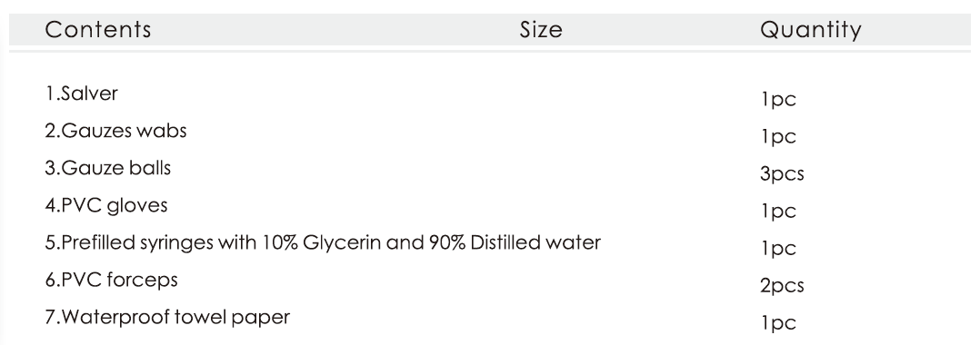
Task: Click the 2pcs quantity value
Action: (782, 286)
